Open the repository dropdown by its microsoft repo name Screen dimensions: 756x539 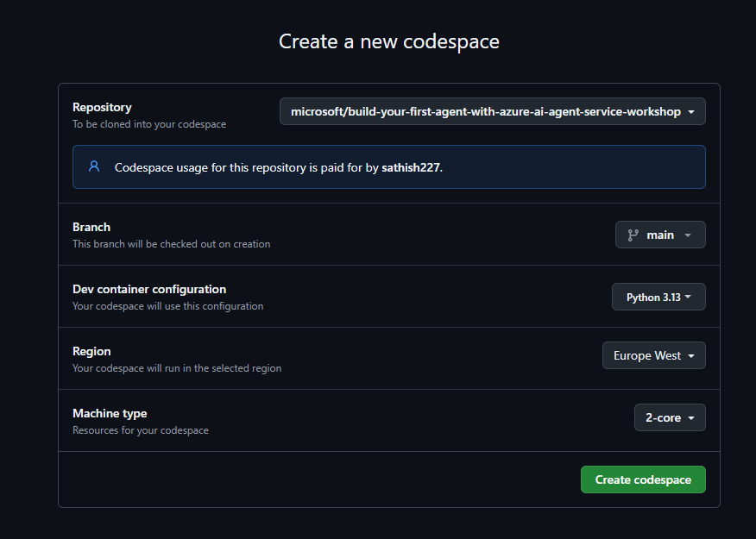coord(485,112)
